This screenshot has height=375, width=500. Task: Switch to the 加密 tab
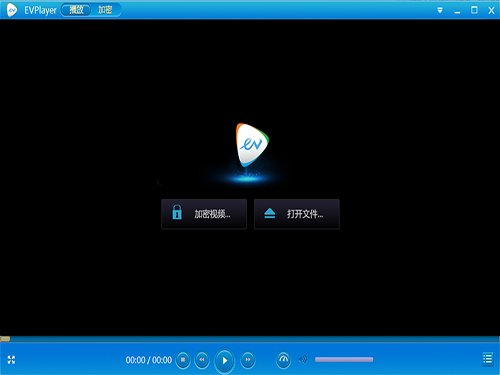(105, 10)
